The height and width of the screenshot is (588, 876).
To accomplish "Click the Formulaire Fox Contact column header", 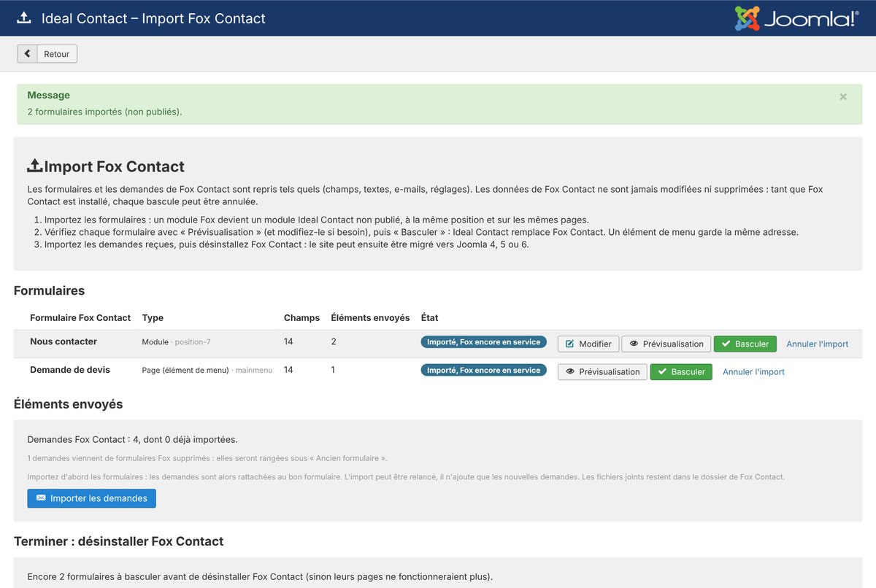I will pos(80,318).
